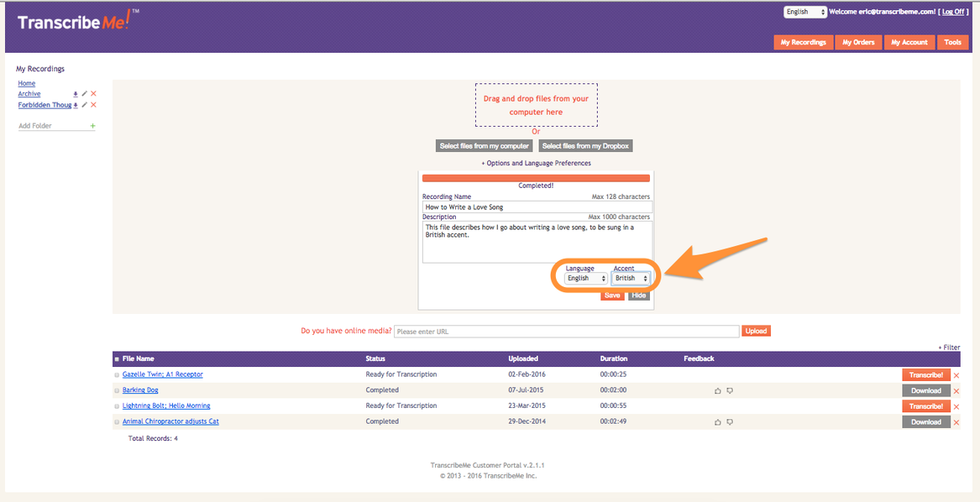The image size is (980, 502).
Task: Delete the Archive folder
Action: (93, 94)
